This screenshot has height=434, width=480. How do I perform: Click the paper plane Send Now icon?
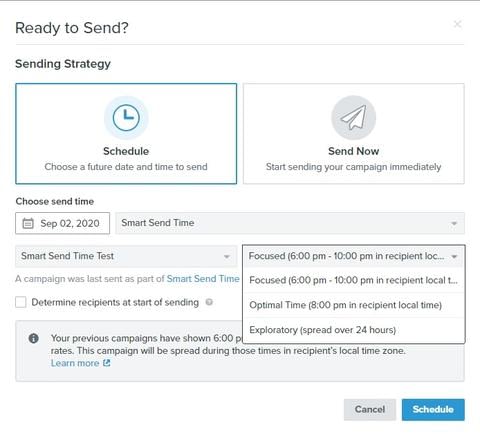pyautogui.click(x=354, y=117)
